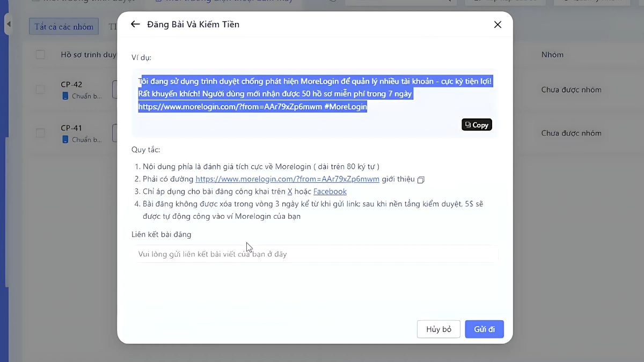The height and width of the screenshot is (362, 644).
Task: Click the CP-42 profile name
Action: (71, 84)
